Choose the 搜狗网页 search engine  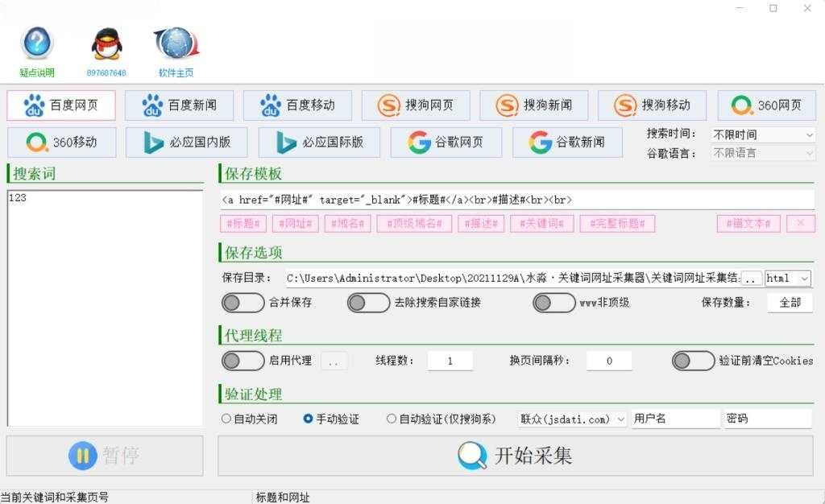point(416,105)
